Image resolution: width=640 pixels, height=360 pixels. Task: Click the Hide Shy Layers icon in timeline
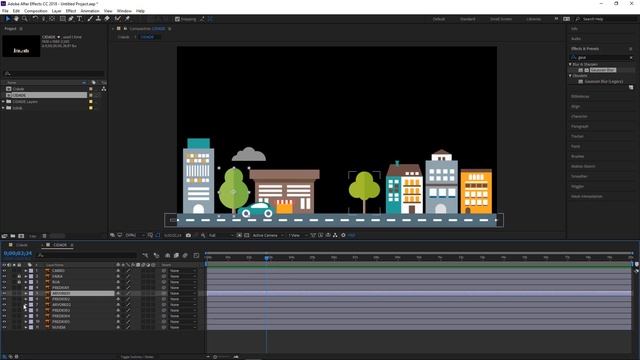pos(167,256)
